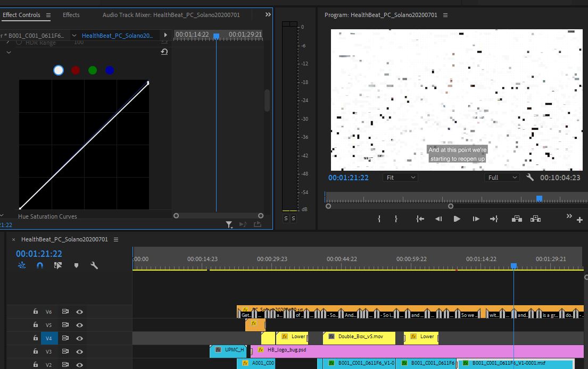Open the Full playback resolution dropdown
Screen dimensions: 588x369
(502, 178)
